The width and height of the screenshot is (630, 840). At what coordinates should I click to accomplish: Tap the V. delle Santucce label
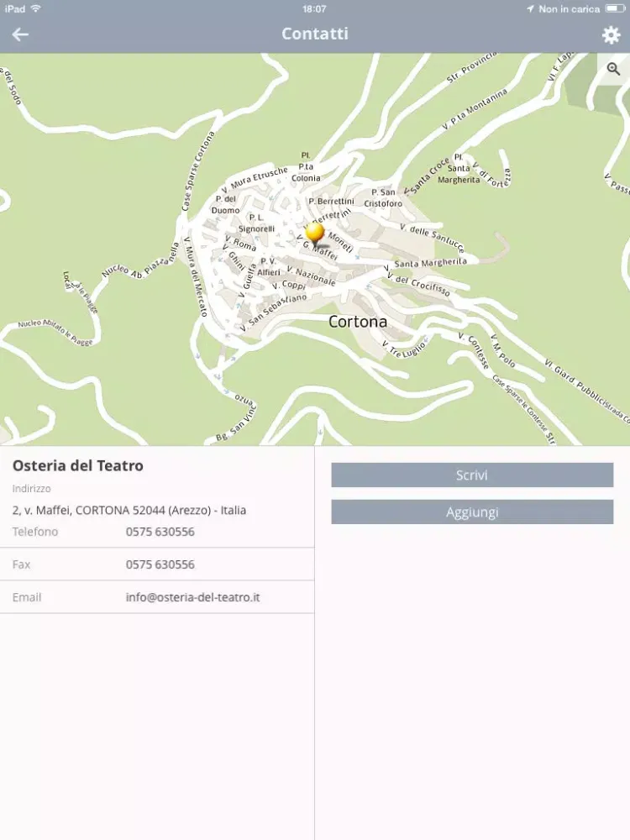click(x=432, y=238)
